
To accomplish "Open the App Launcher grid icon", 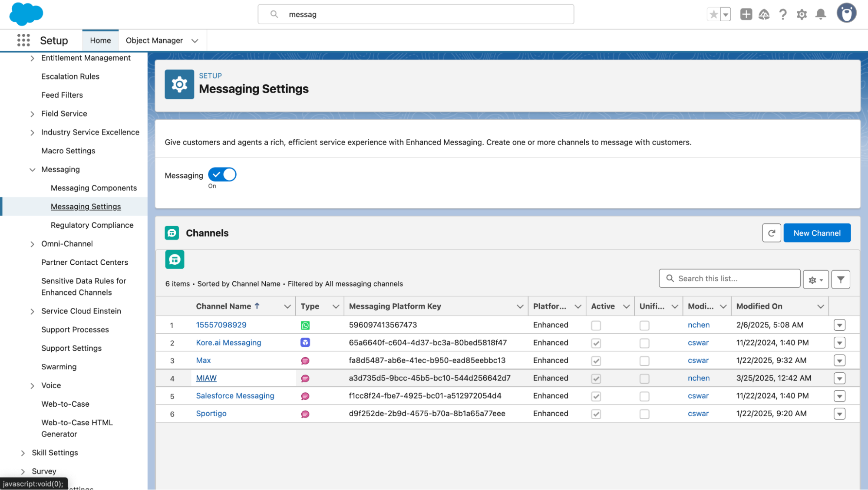I will click(x=23, y=40).
